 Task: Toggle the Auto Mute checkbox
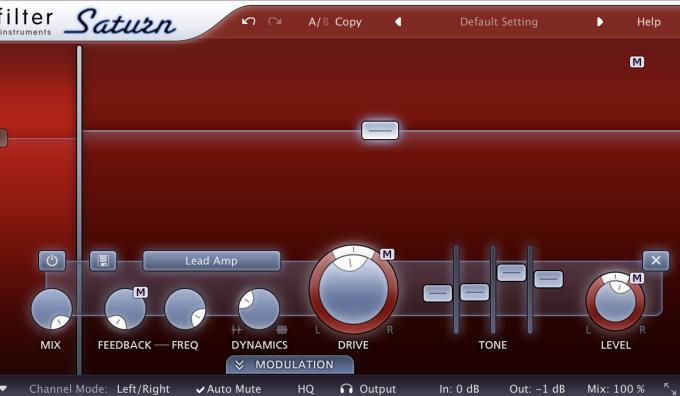point(229,389)
